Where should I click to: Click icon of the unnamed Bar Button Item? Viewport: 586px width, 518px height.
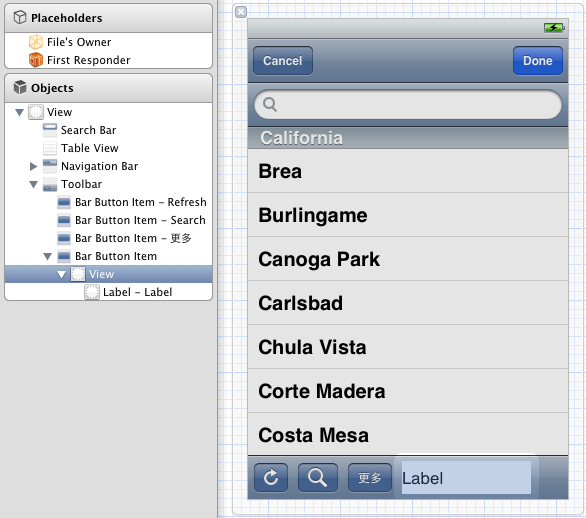tap(64, 256)
